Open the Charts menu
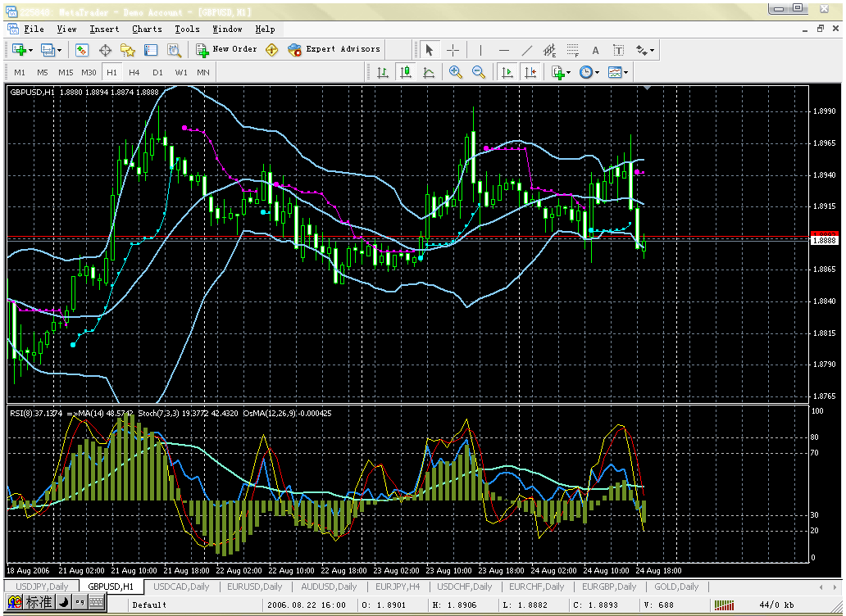This screenshot has width=846, height=616. click(147, 28)
